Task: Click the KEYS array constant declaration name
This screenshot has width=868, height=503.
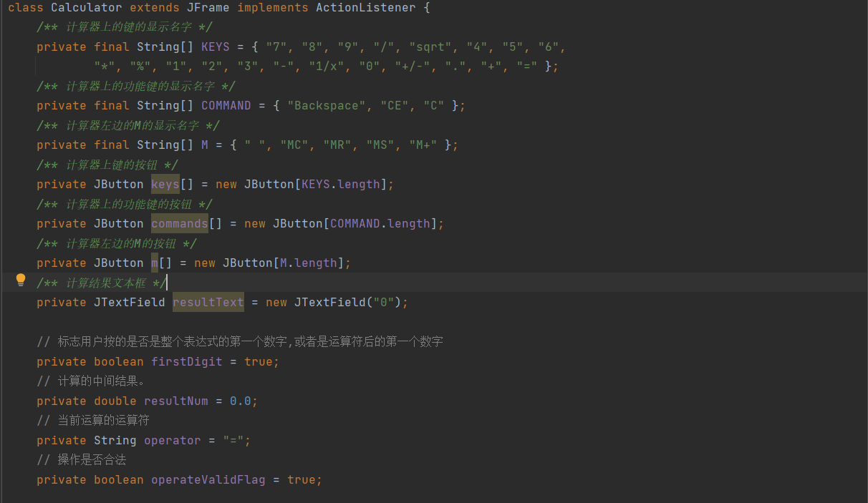Action: point(216,47)
